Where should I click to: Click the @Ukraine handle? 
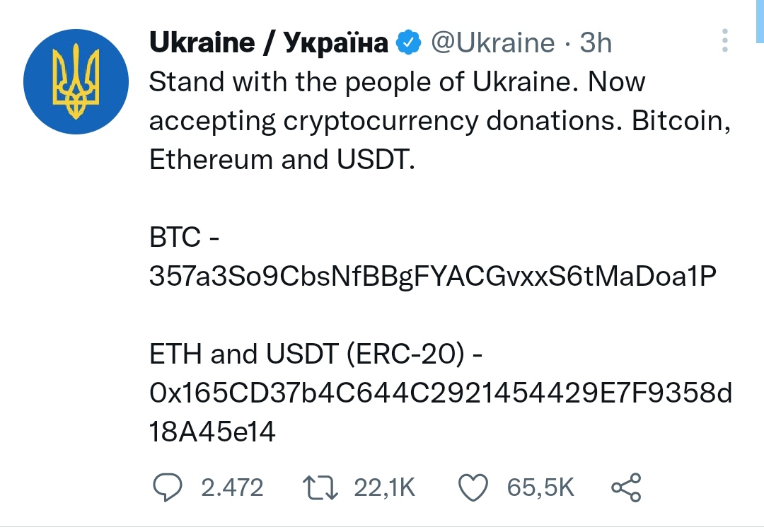[492, 43]
